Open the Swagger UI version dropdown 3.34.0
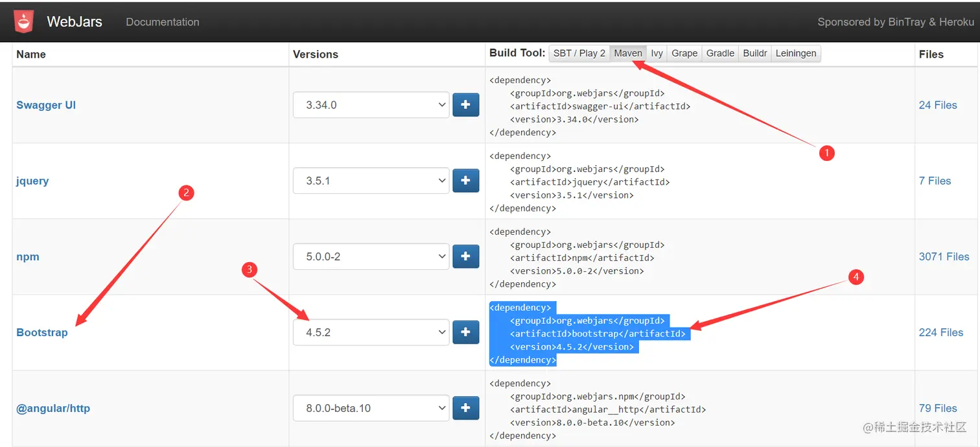The width and height of the screenshot is (980, 447). pos(371,104)
